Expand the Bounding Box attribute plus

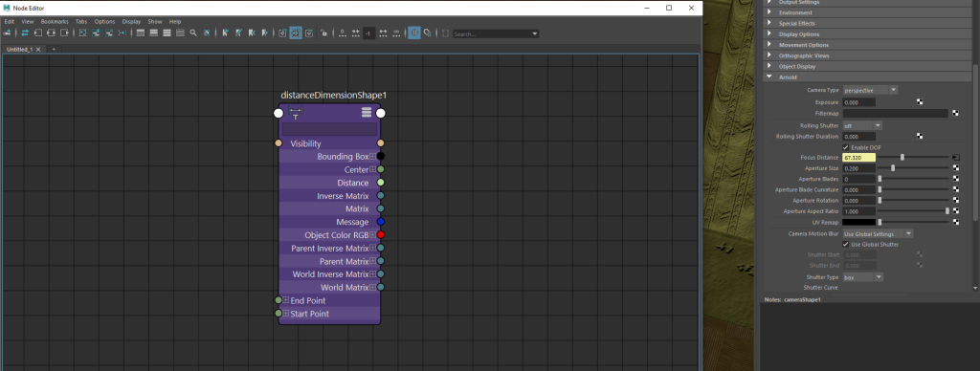pos(372,156)
